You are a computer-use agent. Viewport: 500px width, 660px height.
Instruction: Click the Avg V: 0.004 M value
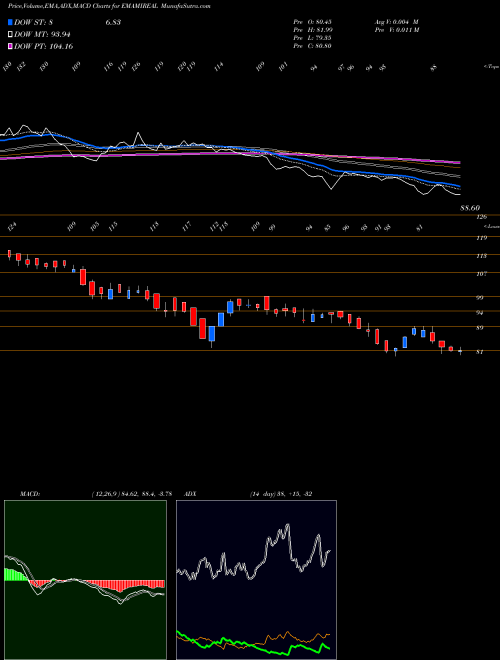[x=396, y=22]
